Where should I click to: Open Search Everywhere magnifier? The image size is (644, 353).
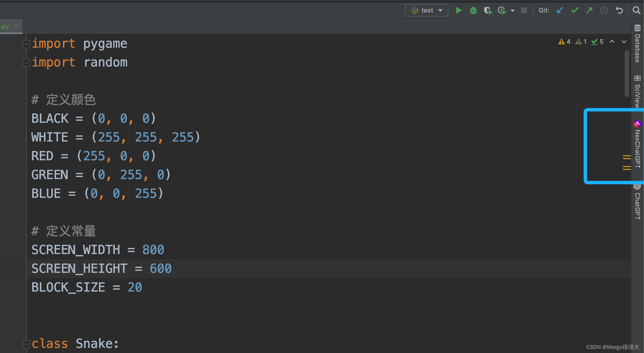[637, 11]
